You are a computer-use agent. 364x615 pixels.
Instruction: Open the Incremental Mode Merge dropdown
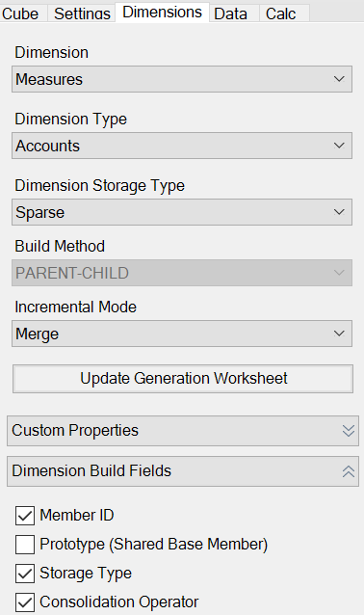click(182, 334)
